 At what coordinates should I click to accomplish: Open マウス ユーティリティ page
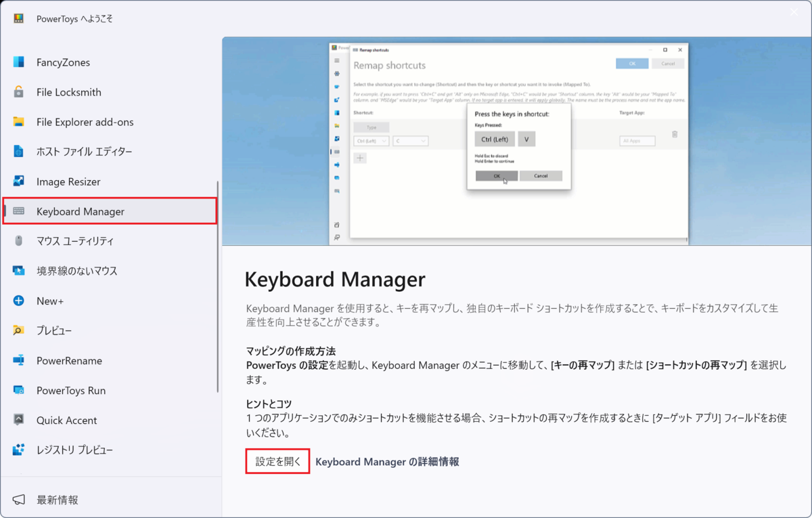pos(110,241)
